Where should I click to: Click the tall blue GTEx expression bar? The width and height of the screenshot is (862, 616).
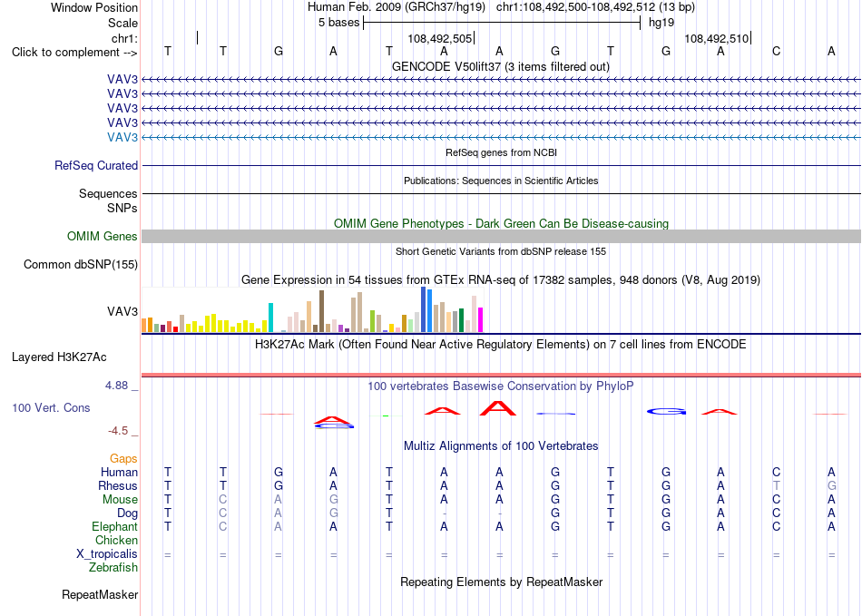424,309
